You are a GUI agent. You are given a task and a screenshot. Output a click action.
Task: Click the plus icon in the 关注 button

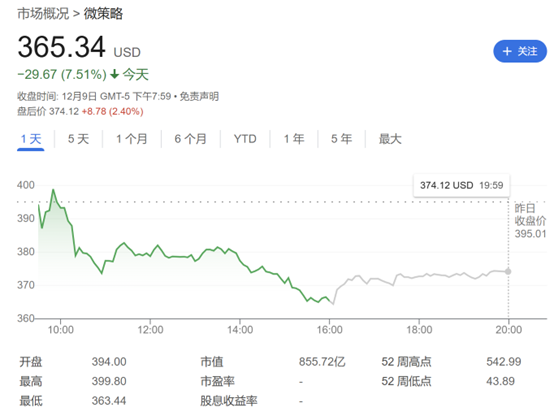coord(507,51)
